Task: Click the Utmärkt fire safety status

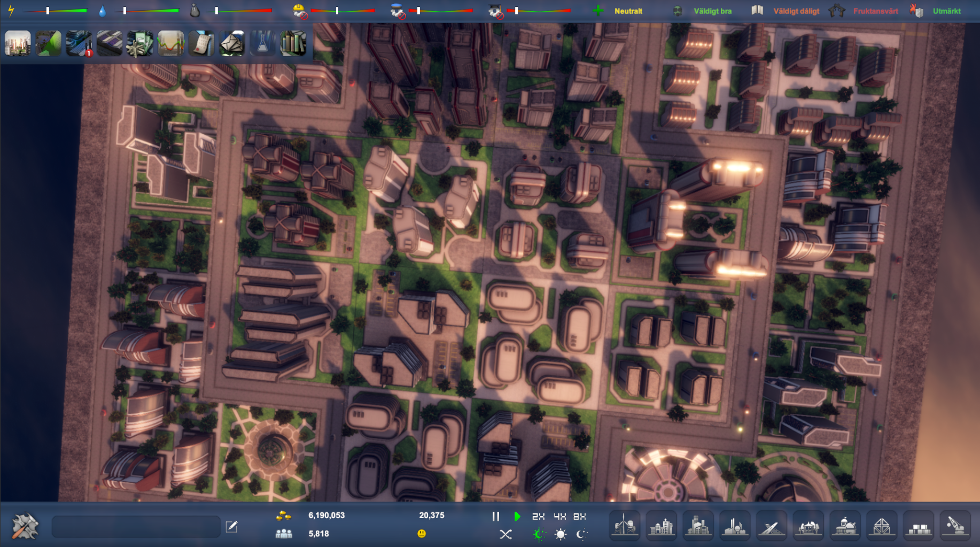Action: tap(946, 11)
